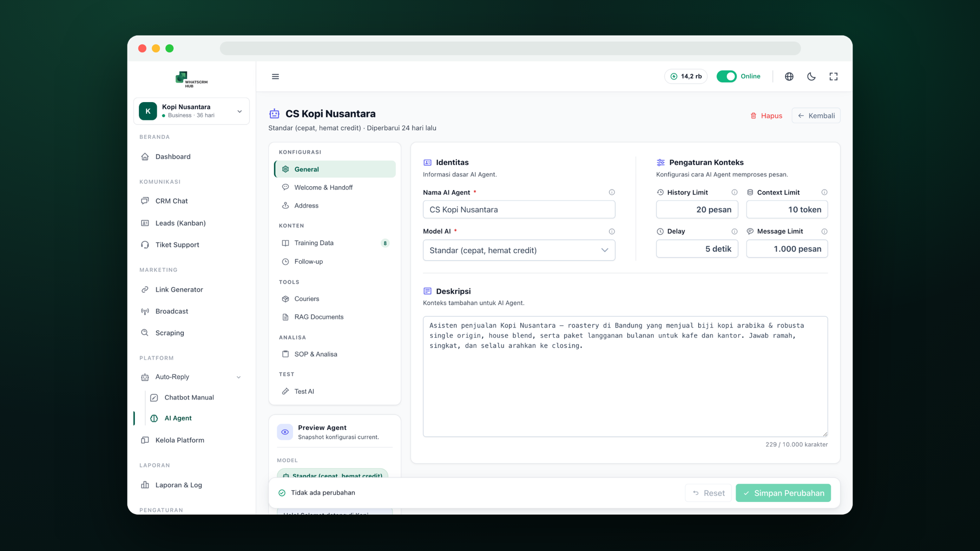Click Simpan Perubahan button
This screenshot has width=980, height=551.
point(783,493)
